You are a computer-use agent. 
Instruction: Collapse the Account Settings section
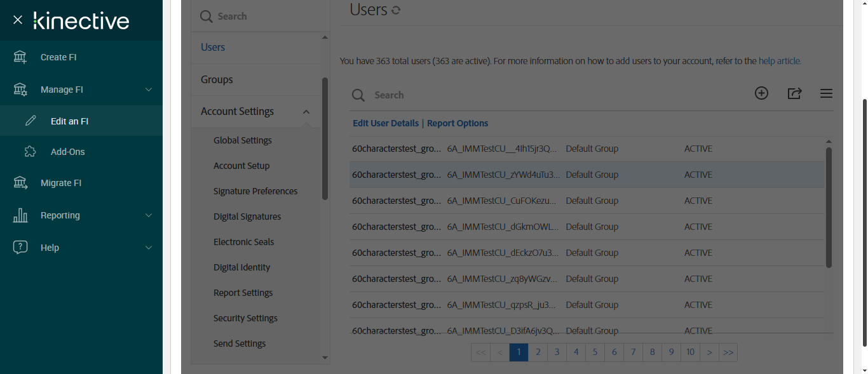[306, 112]
